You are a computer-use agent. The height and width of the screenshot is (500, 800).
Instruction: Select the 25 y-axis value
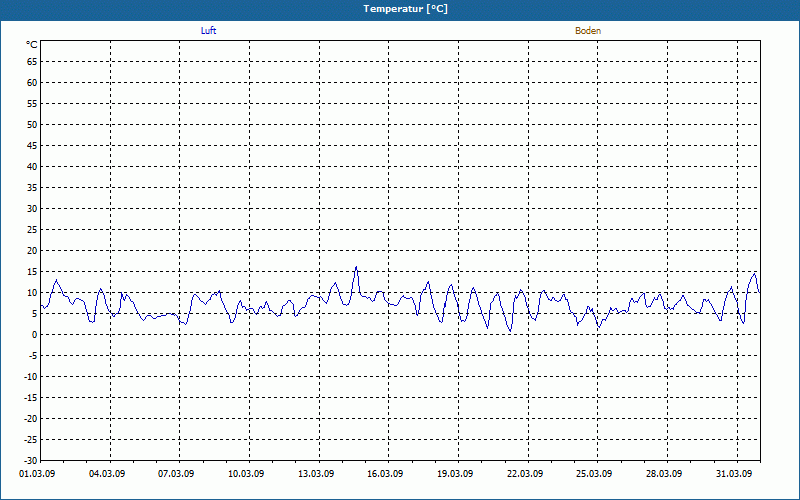[32, 230]
